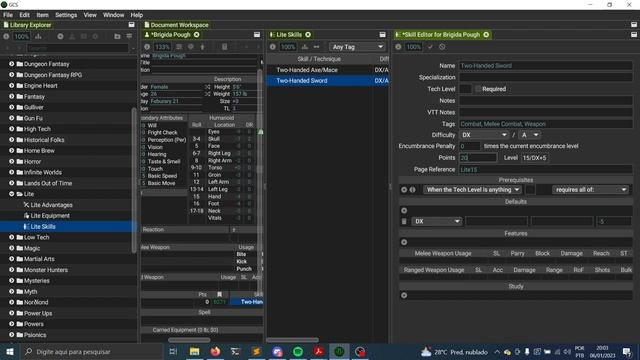
Task: Toggle the Tech Level Required checkbox
Action: click(x=478, y=89)
